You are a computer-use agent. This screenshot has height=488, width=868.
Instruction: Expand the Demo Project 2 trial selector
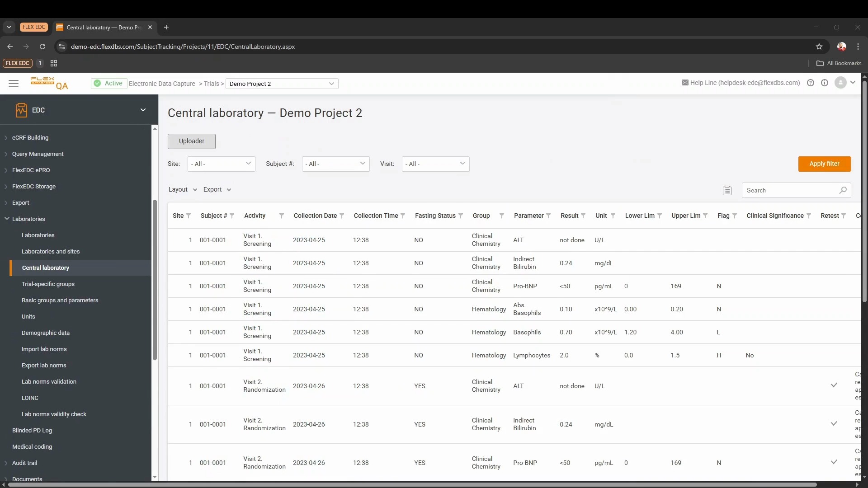coord(282,84)
